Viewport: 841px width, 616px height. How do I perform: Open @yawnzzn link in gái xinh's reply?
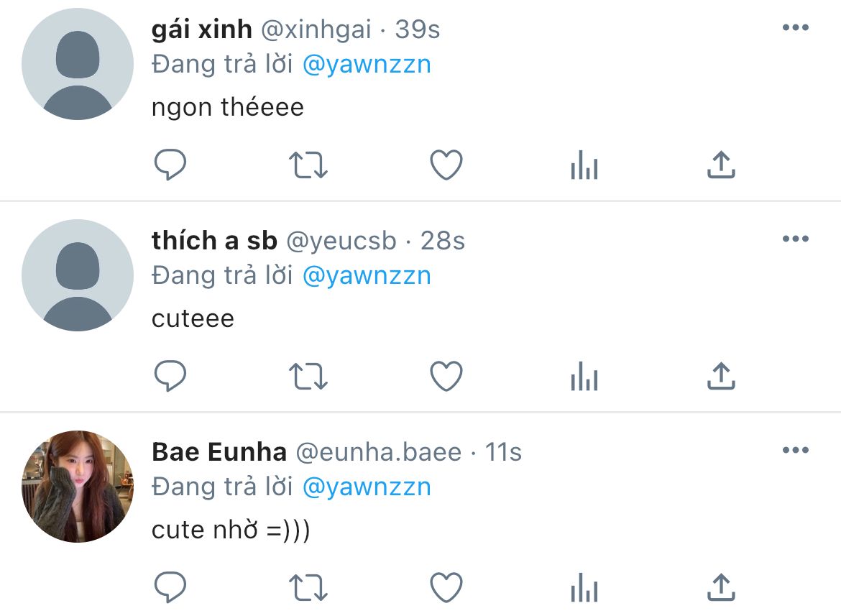coord(367,65)
